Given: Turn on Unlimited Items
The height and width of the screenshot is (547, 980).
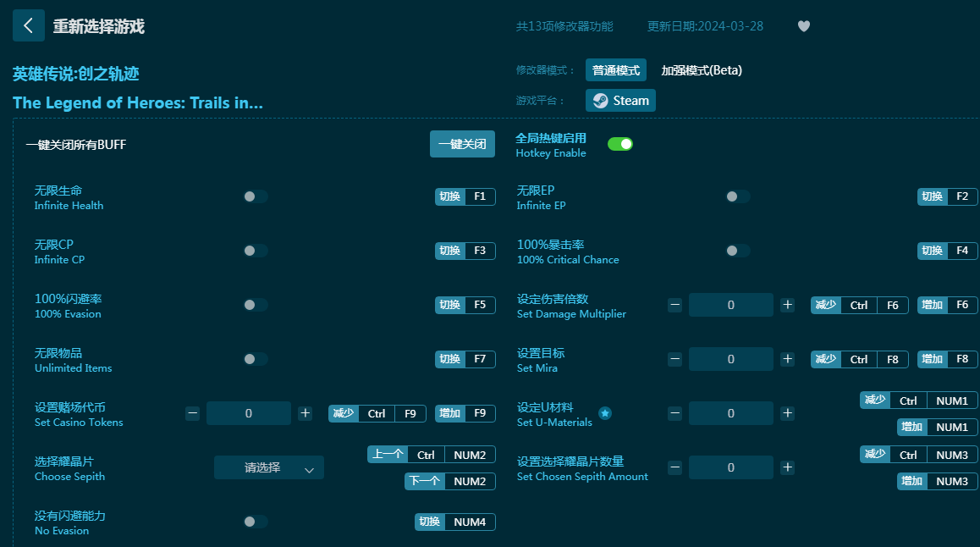Looking at the screenshot, I should pyautogui.click(x=255, y=360).
